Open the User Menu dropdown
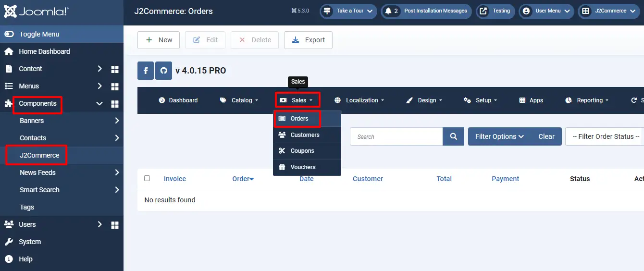The height and width of the screenshot is (271, 644). (x=546, y=11)
